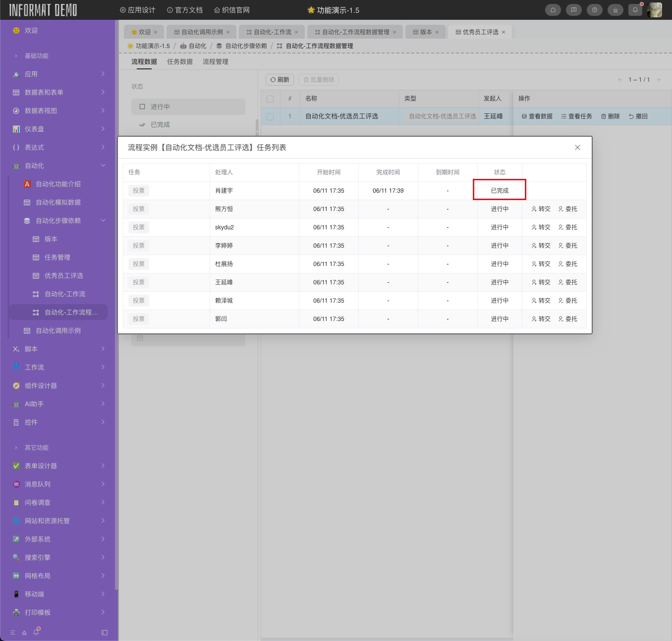Select the 进行中 status filter
The width and height of the screenshot is (672, 641).
188,107
